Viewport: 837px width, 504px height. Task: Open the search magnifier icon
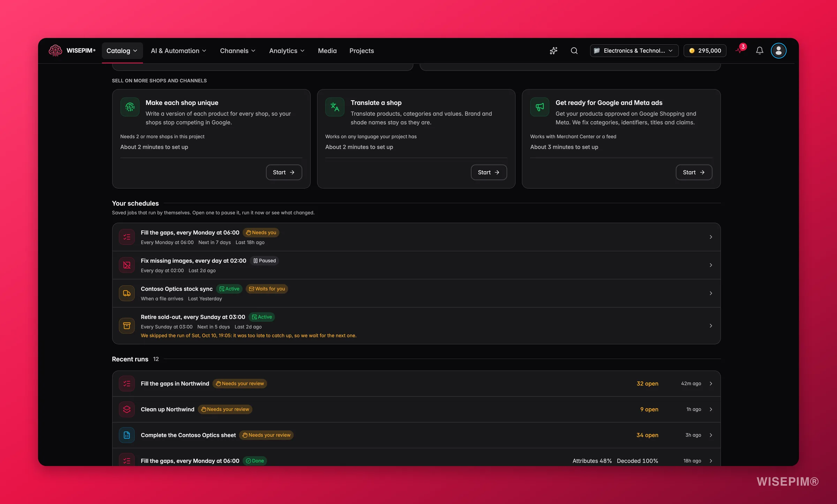click(574, 51)
